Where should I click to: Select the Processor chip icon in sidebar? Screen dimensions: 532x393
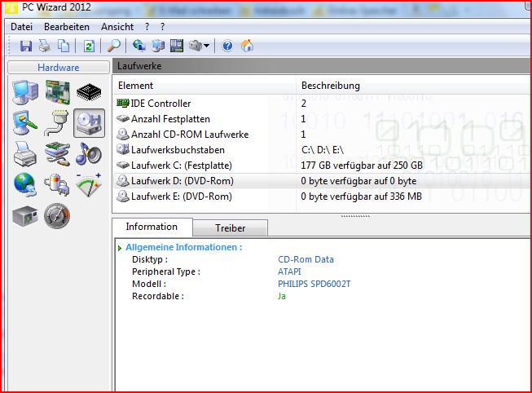88,92
